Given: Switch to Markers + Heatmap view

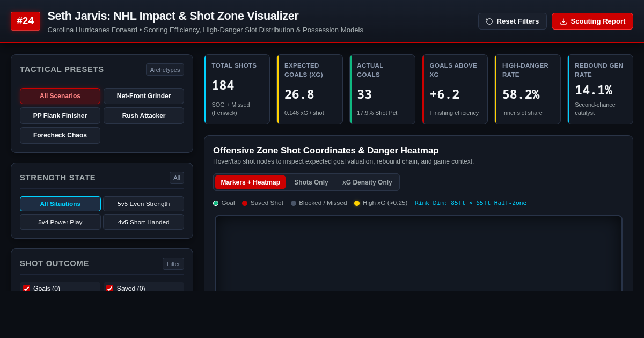Looking at the screenshot, I should click(251, 182).
